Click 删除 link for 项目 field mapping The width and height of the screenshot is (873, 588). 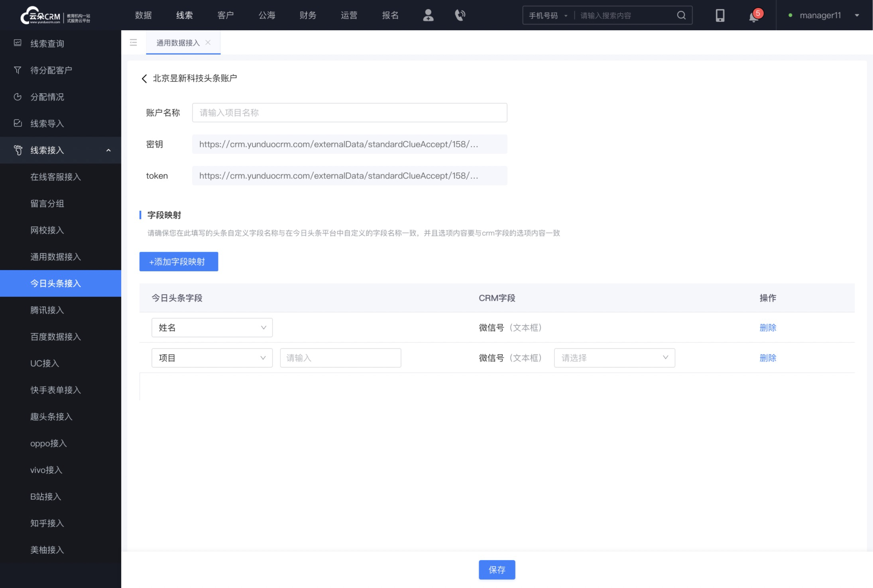[x=768, y=358]
